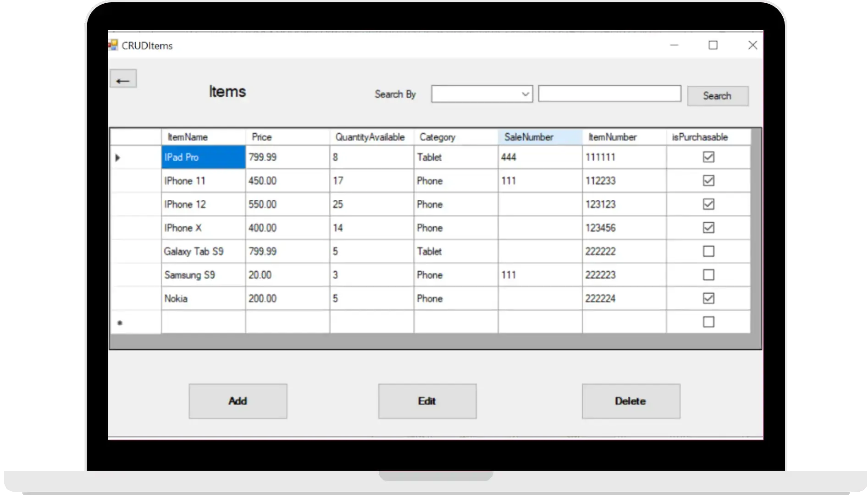Select the IPhone 11 name cell

[204, 181]
